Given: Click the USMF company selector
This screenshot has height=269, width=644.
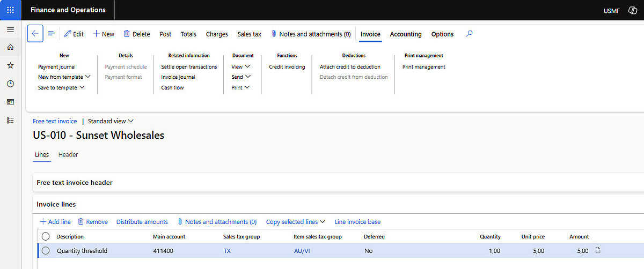Looking at the screenshot, I should coord(611,10).
